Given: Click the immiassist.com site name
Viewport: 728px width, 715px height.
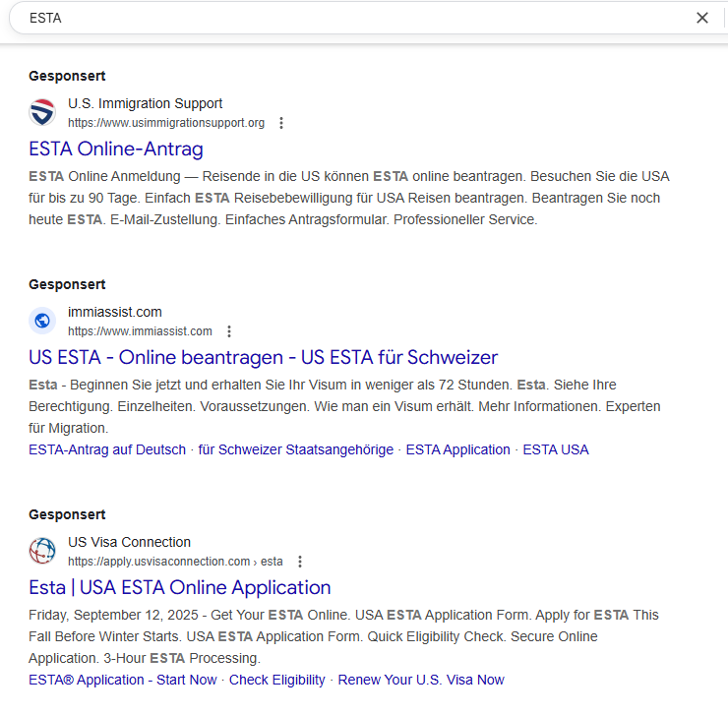Looking at the screenshot, I should pos(115,312).
